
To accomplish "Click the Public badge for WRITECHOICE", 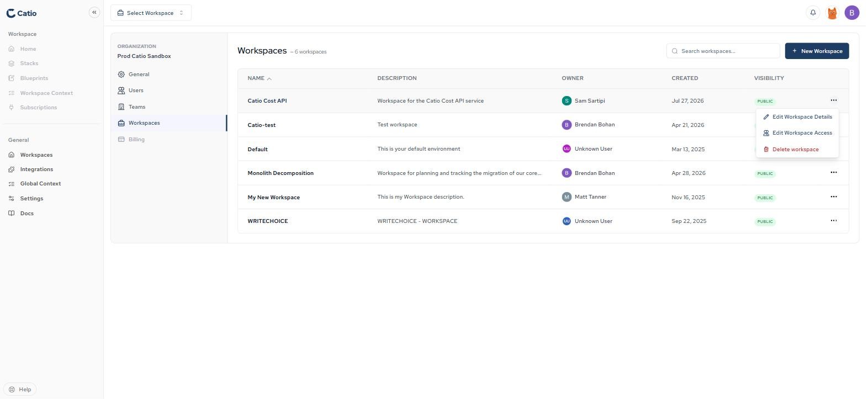I will click(x=765, y=222).
